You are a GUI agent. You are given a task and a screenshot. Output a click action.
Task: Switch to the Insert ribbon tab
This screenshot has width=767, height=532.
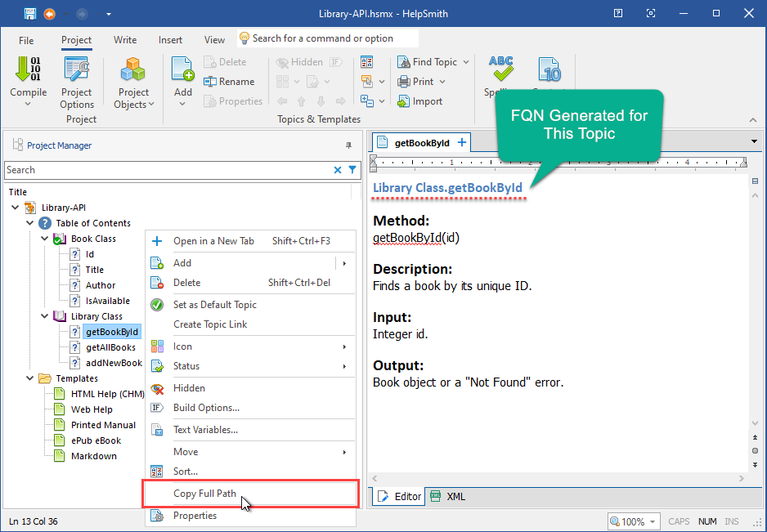coord(170,40)
